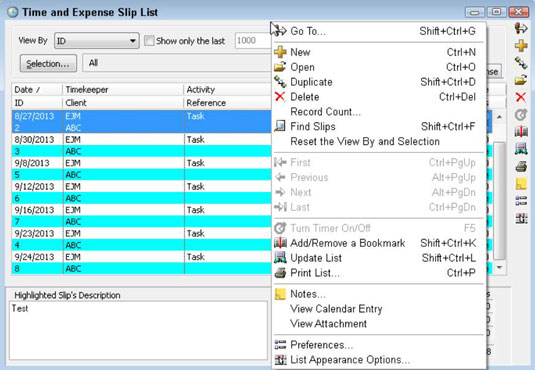The height and width of the screenshot is (370, 535).
Task: Click the Go To icon in right toolbar
Action: (521, 28)
